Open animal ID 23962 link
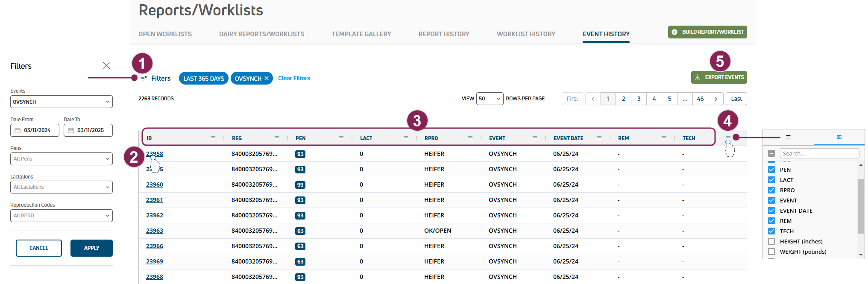The width and height of the screenshot is (868, 284). (x=155, y=215)
